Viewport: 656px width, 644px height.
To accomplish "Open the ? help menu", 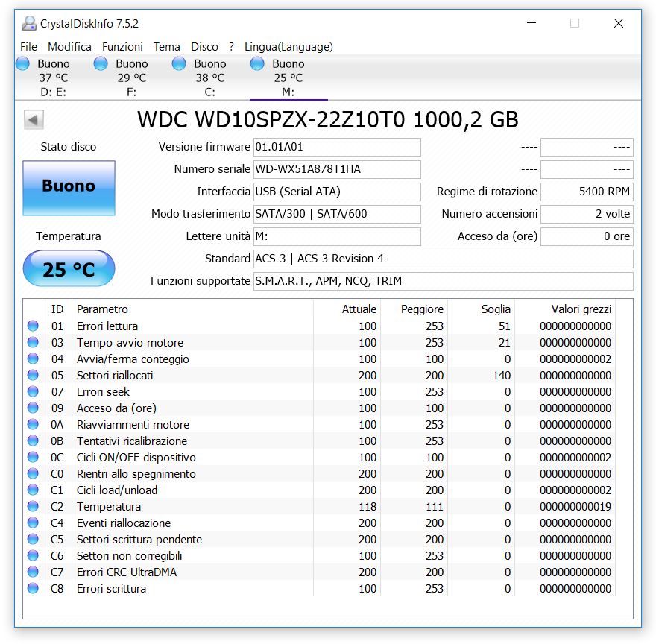I will pos(231,47).
